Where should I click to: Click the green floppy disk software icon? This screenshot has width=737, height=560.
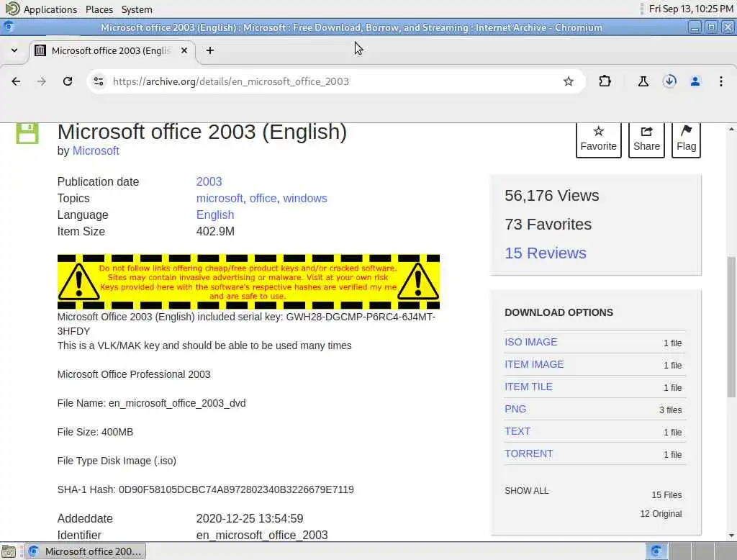[27, 133]
